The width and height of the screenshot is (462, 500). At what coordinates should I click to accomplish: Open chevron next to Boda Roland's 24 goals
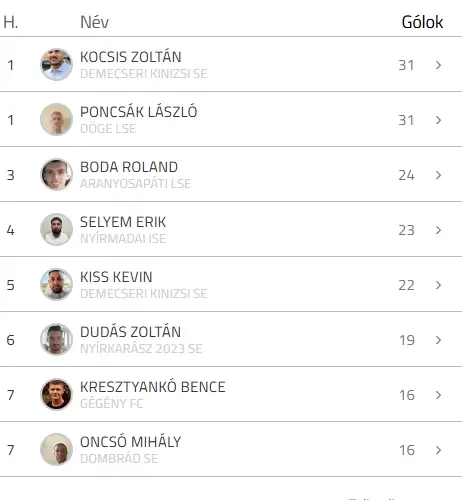tap(439, 175)
